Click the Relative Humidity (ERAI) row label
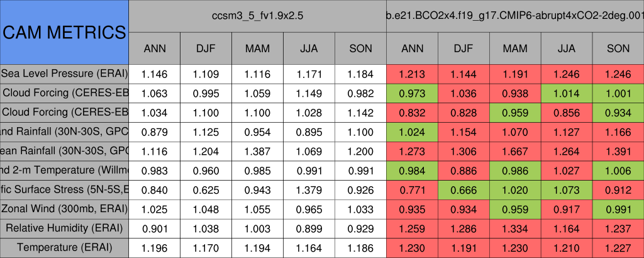Screen dimensions: 644x258 [x=64, y=228]
